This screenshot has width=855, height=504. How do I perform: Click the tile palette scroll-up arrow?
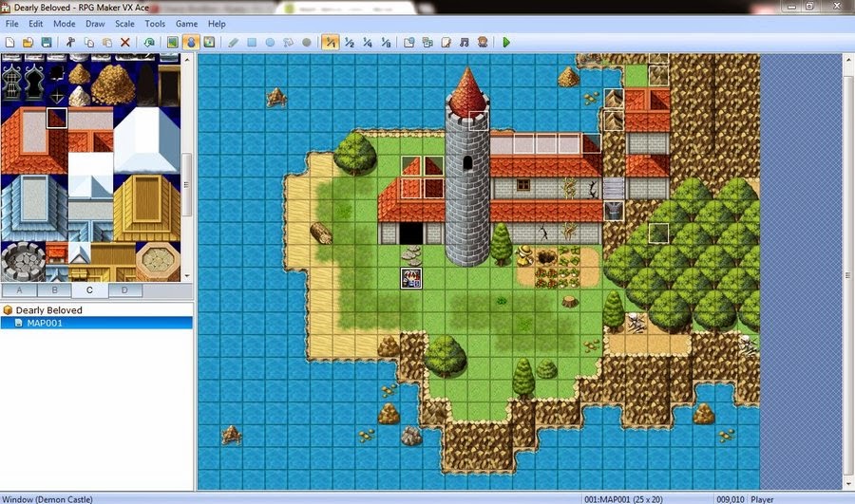(x=187, y=58)
